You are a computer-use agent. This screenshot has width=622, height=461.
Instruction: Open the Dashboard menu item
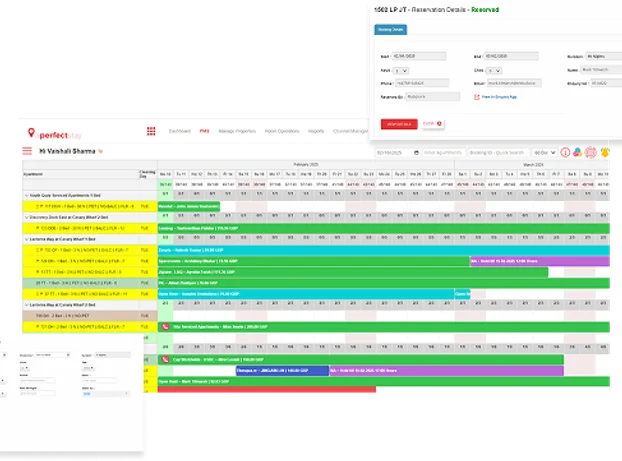pyautogui.click(x=180, y=131)
